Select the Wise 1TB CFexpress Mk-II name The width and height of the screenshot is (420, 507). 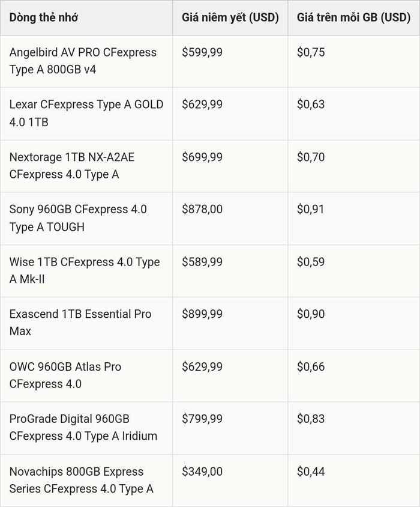click(85, 270)
